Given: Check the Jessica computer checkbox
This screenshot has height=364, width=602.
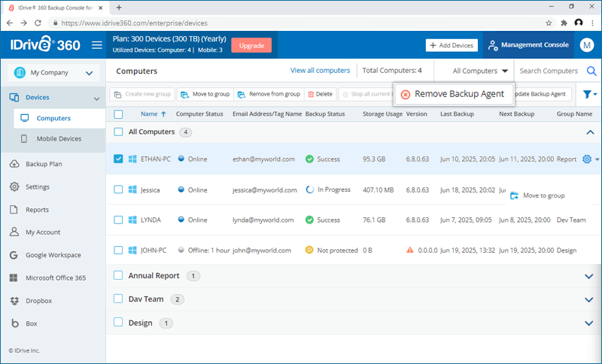Looking at the screenshot, I should pyautogui.click(x=118, y=190).
